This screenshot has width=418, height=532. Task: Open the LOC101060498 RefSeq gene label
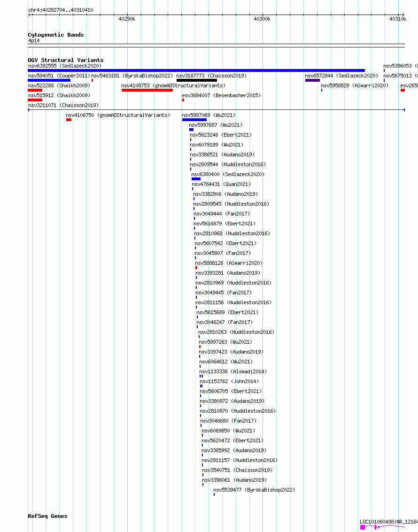pyautogui.click(x=389, y=522)
